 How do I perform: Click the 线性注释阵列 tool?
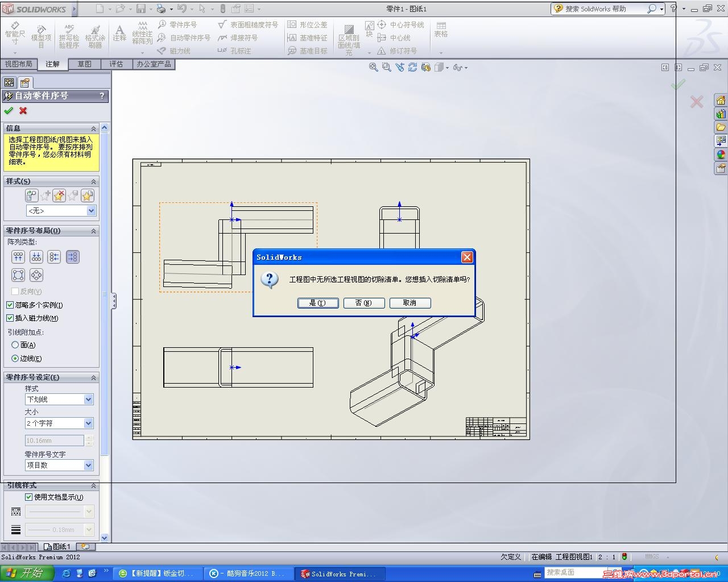pos(142,34)
